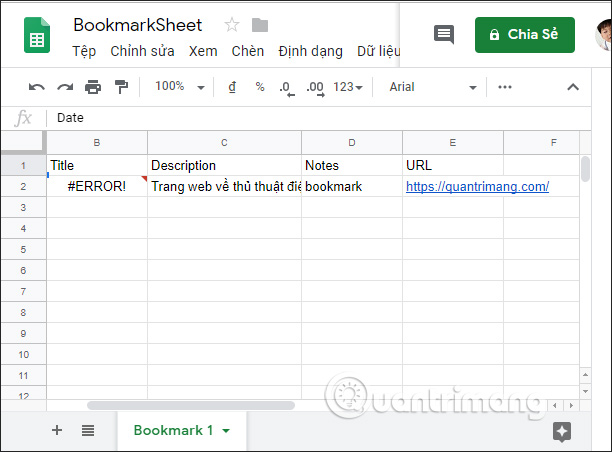Click the move to folder icon
This screenshot has width=612, height=452.
point(260,25)
